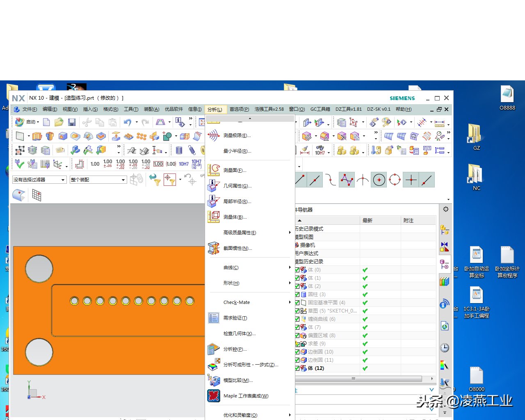Choose 几何属性 menu entry
This screenshot has height=420, width=525.
tap(250, 186)
